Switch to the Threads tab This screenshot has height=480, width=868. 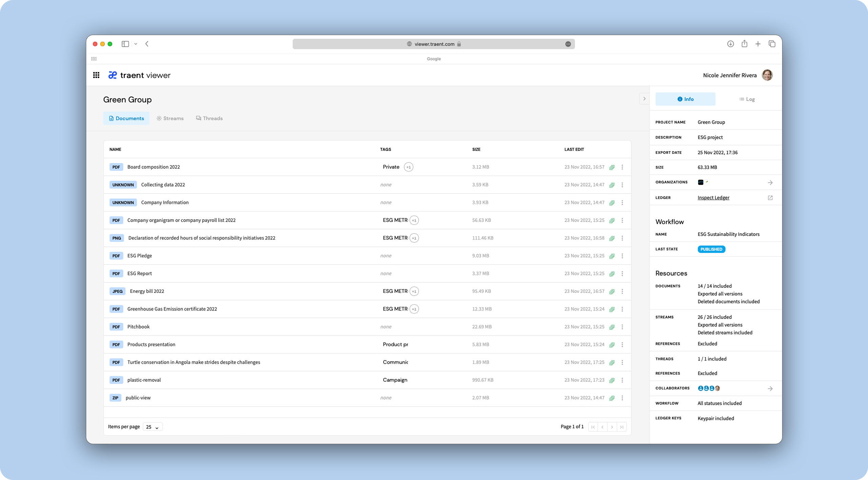coord(209,118)
